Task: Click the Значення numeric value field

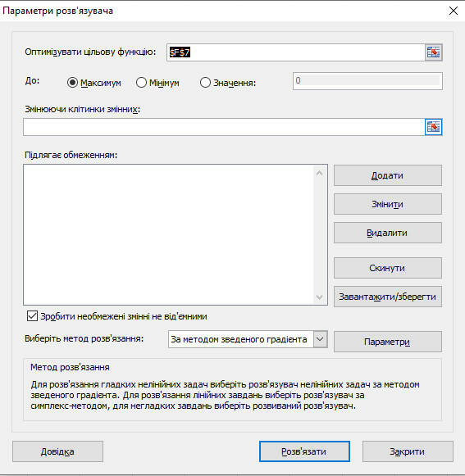Action: pos(367,81)
